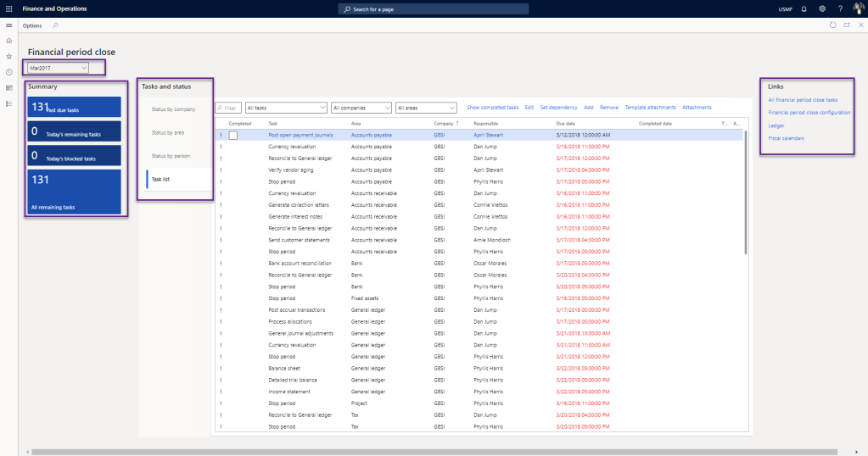The image size is (868, 456).
Task: Click the Help question mark icon
Action: 840,8
